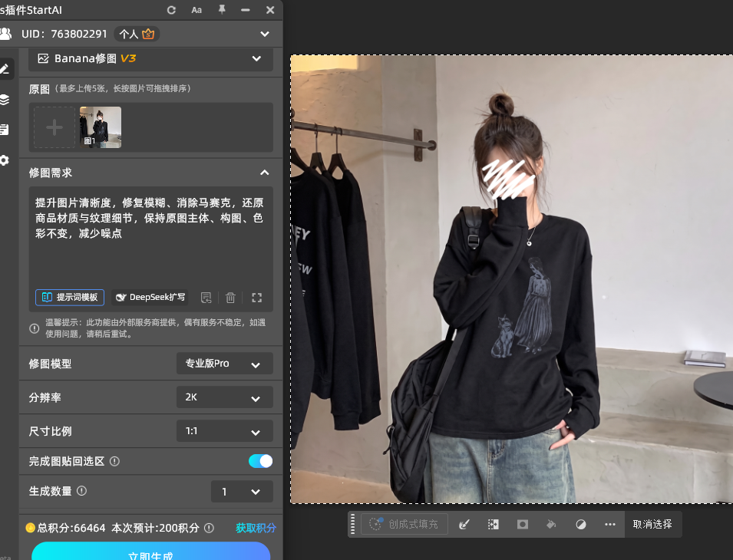The height and width of the screenshot is (560, 733).
Task: Click the 温馨提示 warning info icon
Action: 34,328
